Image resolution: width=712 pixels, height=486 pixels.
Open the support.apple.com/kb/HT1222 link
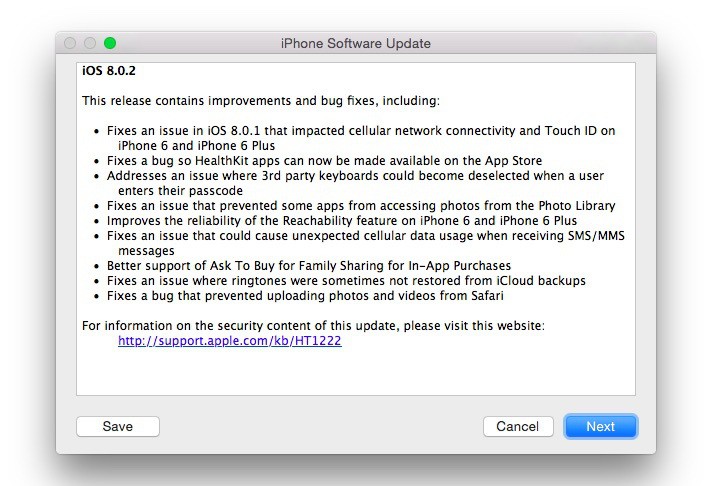point(229,341)
